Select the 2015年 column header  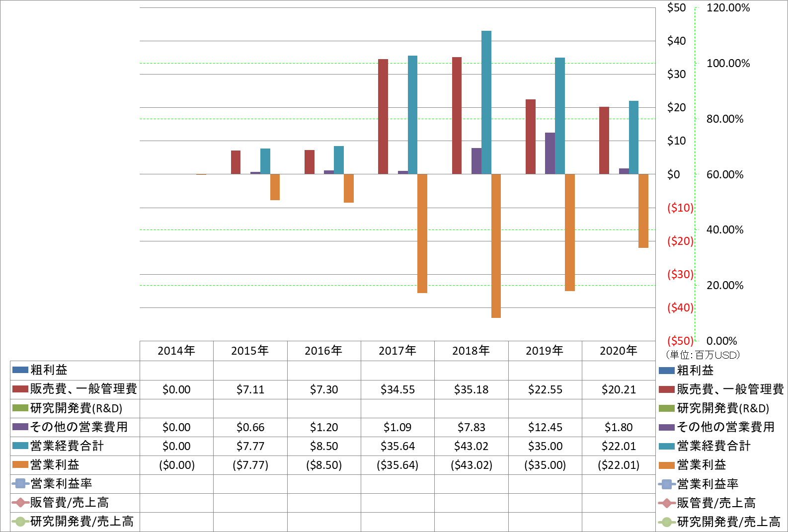250,351
